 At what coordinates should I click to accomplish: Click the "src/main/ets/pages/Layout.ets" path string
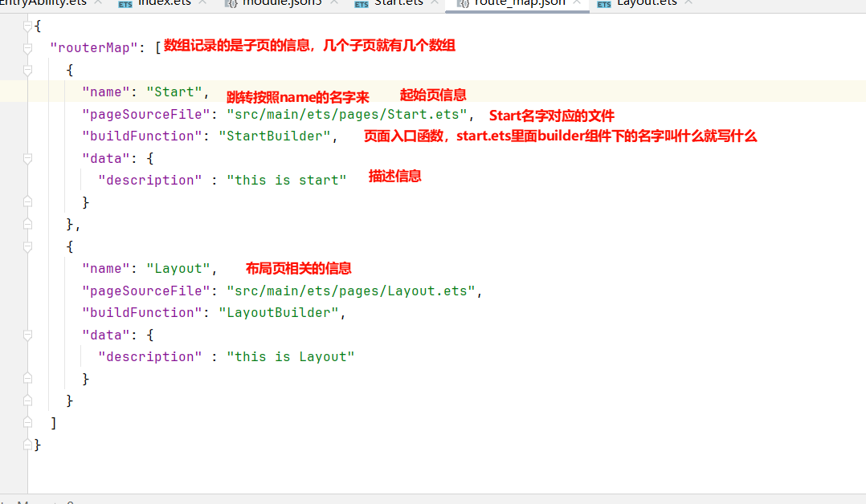[x=351, y=291]
